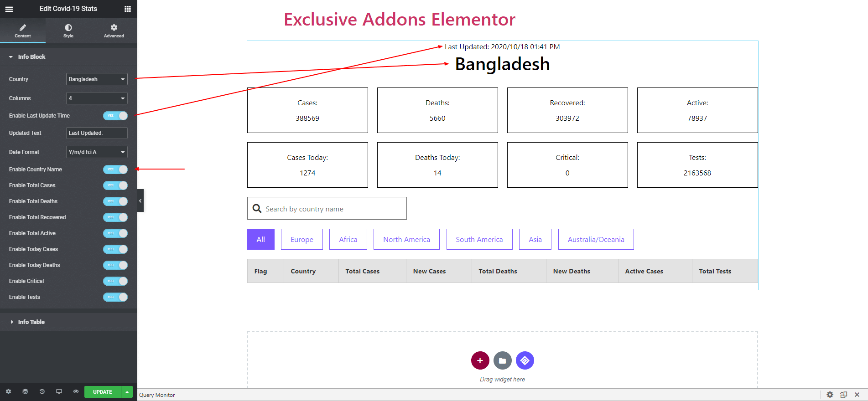Click the Updated Text input field

coord(97,133)
